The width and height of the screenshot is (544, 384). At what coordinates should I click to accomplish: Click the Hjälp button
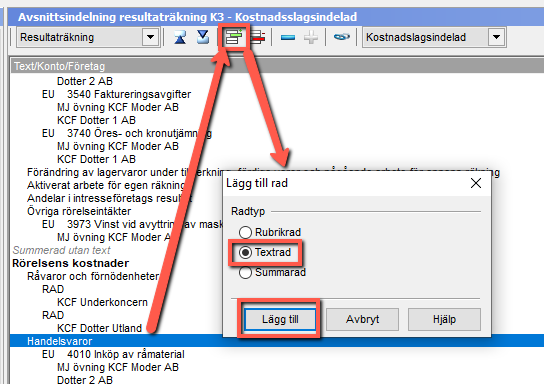click(x=444, y=319)
